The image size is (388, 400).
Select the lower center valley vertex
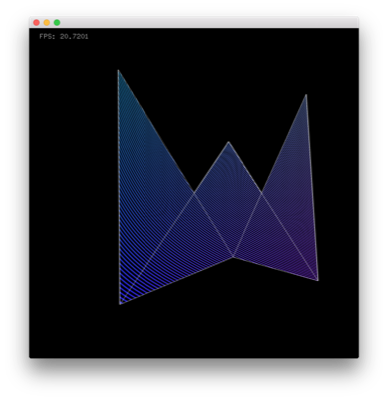click(233, 257)
